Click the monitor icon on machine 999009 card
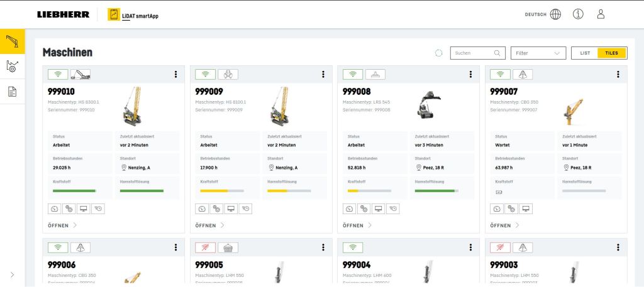The image size is (644, 287). pos(231,208)
